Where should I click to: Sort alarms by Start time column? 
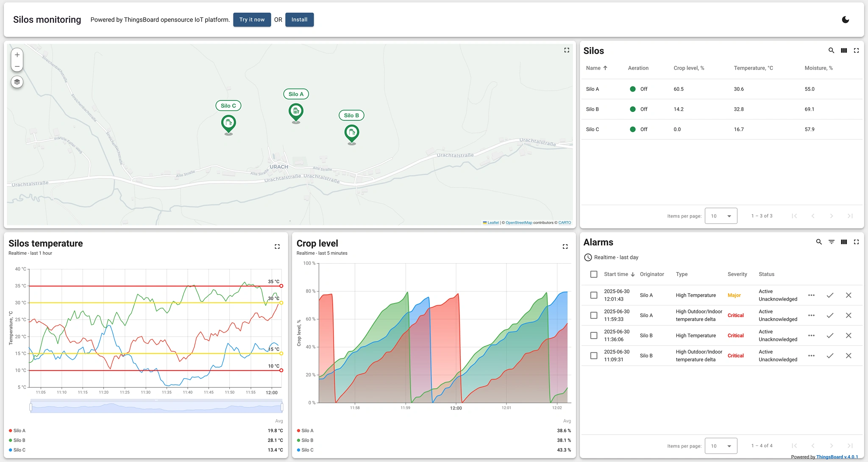[617, 274]
